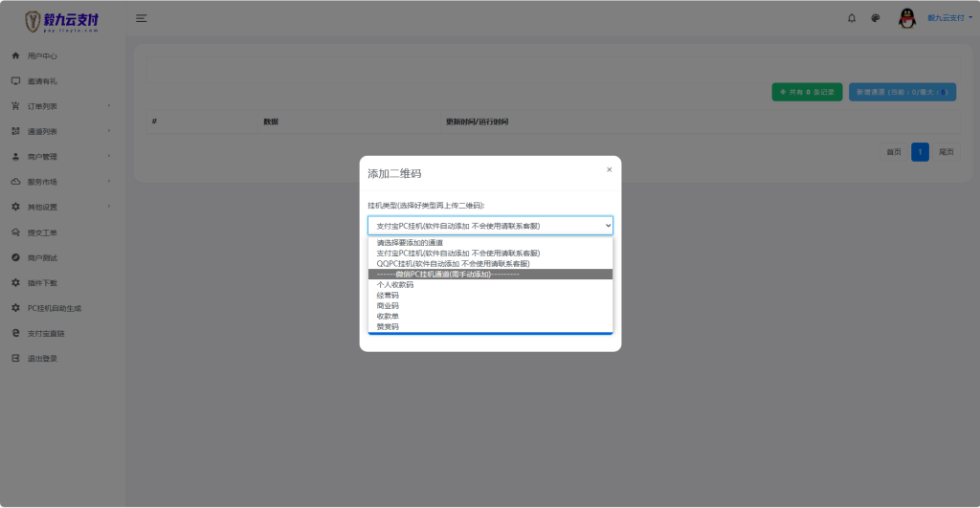Open 插件下载 gear icon
Screen dimensions: 980x508
tap(15, 282)
